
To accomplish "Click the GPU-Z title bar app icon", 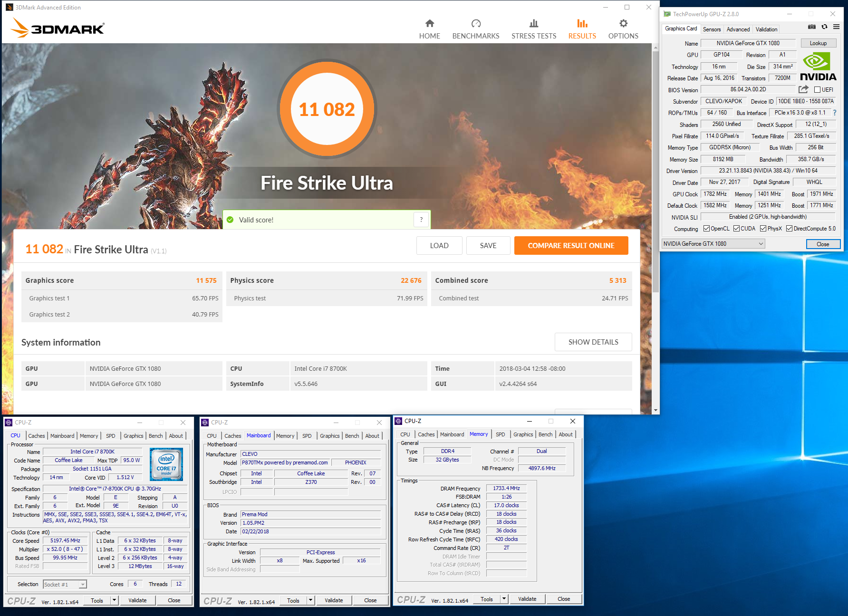I will click(x=667, y=14).
